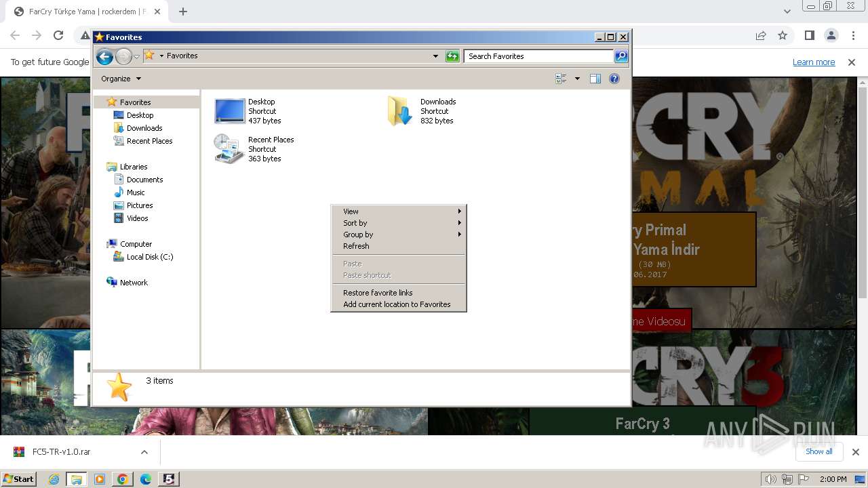Open Chrome profile avatar
The width and height of the screenshot is (868, 488).
point(831,35)
